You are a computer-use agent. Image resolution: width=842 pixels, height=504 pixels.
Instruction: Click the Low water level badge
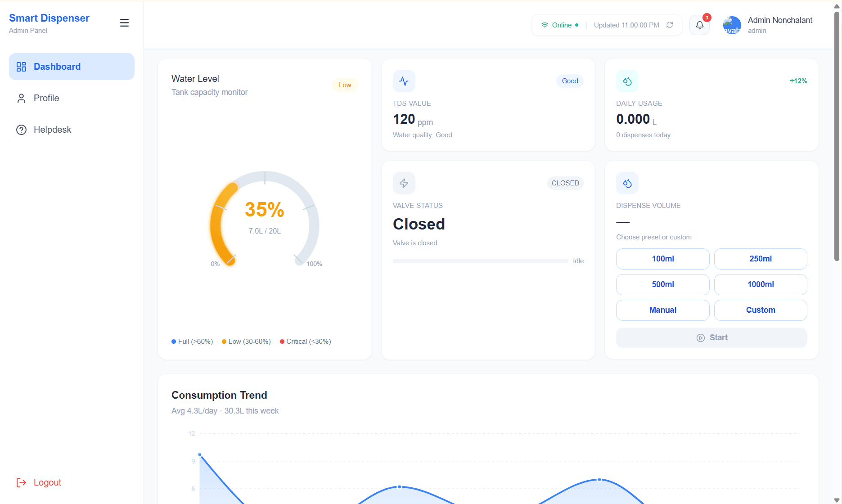click(345, 85)
